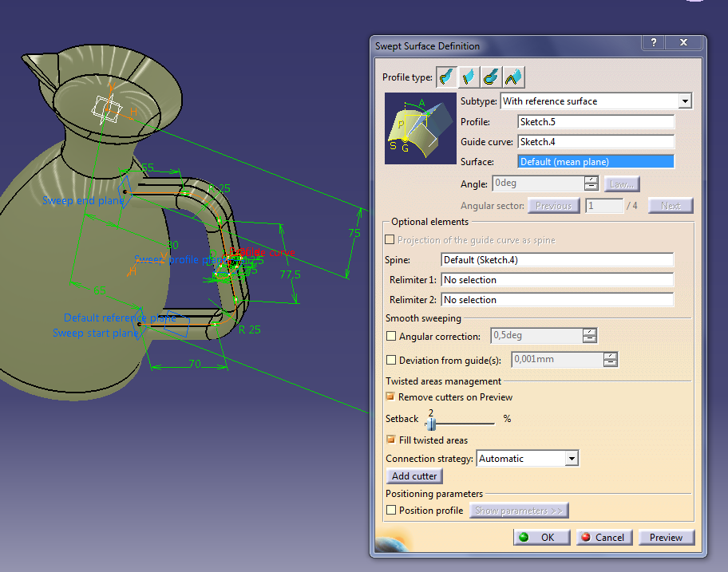The height and width of the screenshot is (572, 728).
Task: Click the Guide curve field showing Sketch.4
Action: [x=595, y=141]
